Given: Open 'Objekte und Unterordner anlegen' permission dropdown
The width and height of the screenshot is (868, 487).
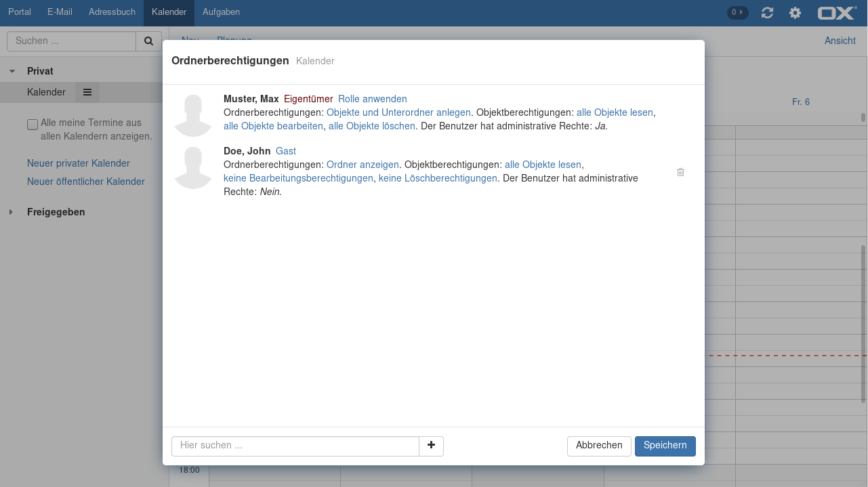Looking at the screenshot, I should (x=398, y=112).
